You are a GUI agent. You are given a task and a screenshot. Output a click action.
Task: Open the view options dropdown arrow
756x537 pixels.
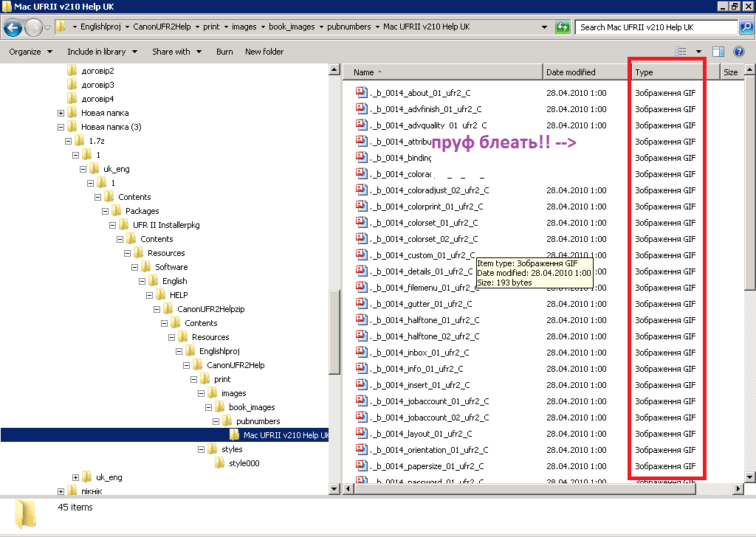698,52
